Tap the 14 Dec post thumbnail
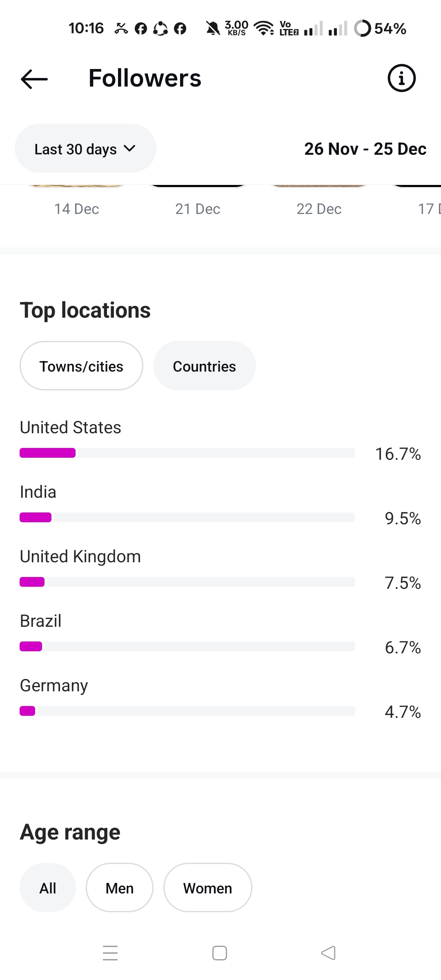Screen dimensions: 441x980 pyautogui.click(x=77, y=187)
